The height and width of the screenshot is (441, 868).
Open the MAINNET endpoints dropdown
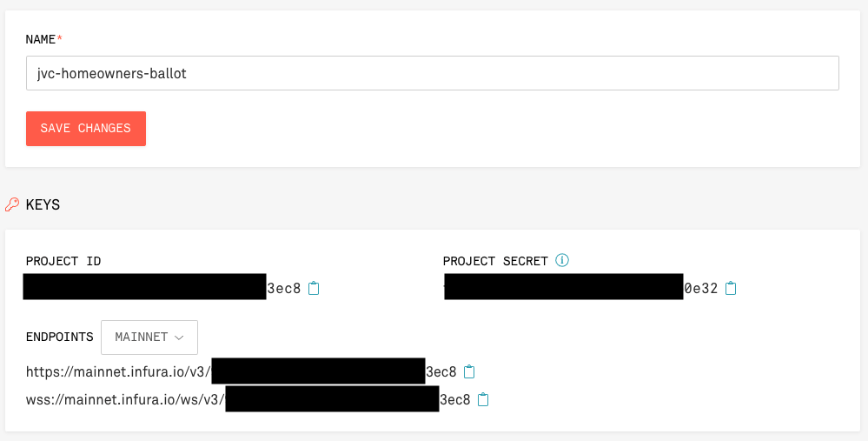coord(149,337)
